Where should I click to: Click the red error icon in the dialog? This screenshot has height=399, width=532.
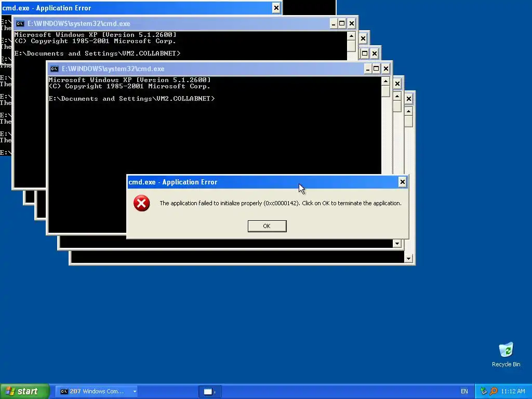141,203
